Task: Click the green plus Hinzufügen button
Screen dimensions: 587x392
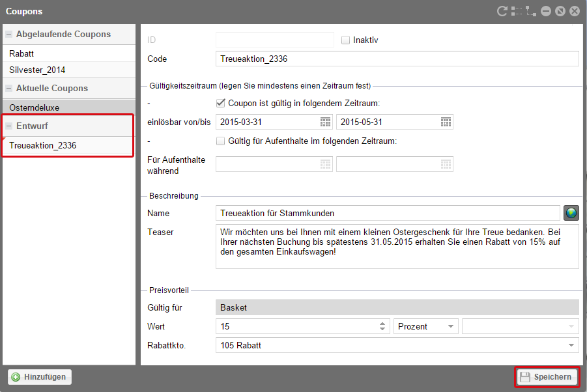Action: tap(39, 376)
